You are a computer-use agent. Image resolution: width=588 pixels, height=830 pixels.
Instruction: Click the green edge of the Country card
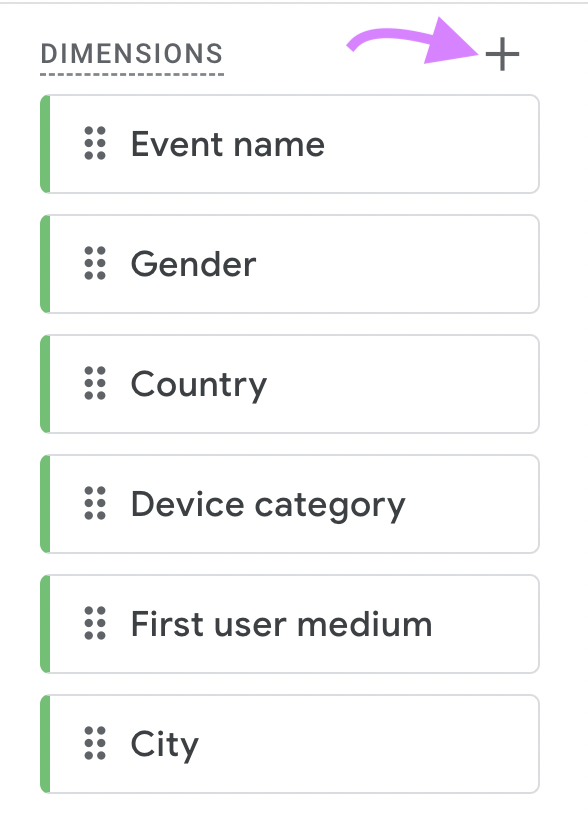[45, 384]
